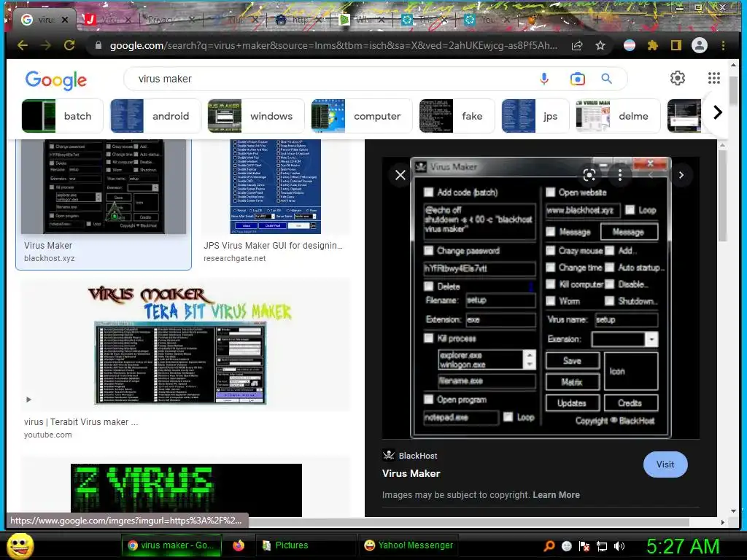Click the BlackHost skull favicon
This screenshot has height=560, width=747.
coord(389,455)
